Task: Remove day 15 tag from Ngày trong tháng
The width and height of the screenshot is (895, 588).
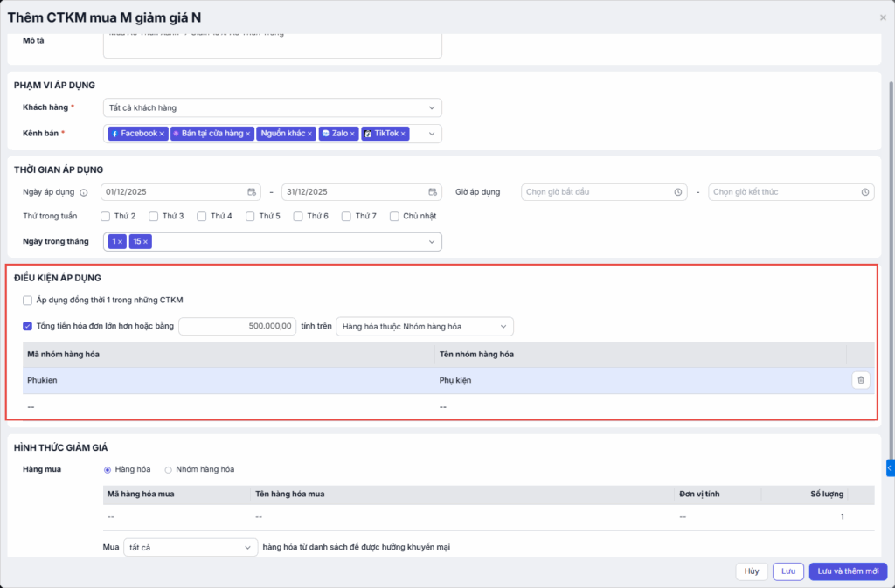Action: tap(146, 241)
